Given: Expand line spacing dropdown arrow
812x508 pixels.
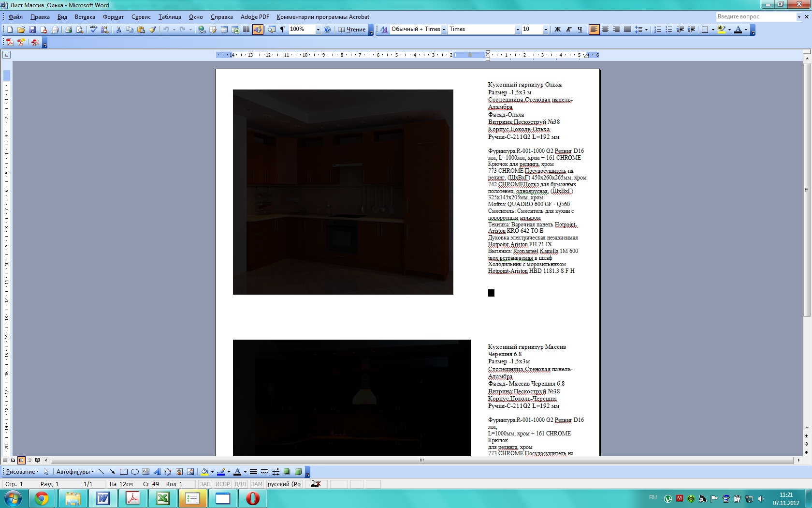Looking at the screenshot, I should click(x=646, y=30).
